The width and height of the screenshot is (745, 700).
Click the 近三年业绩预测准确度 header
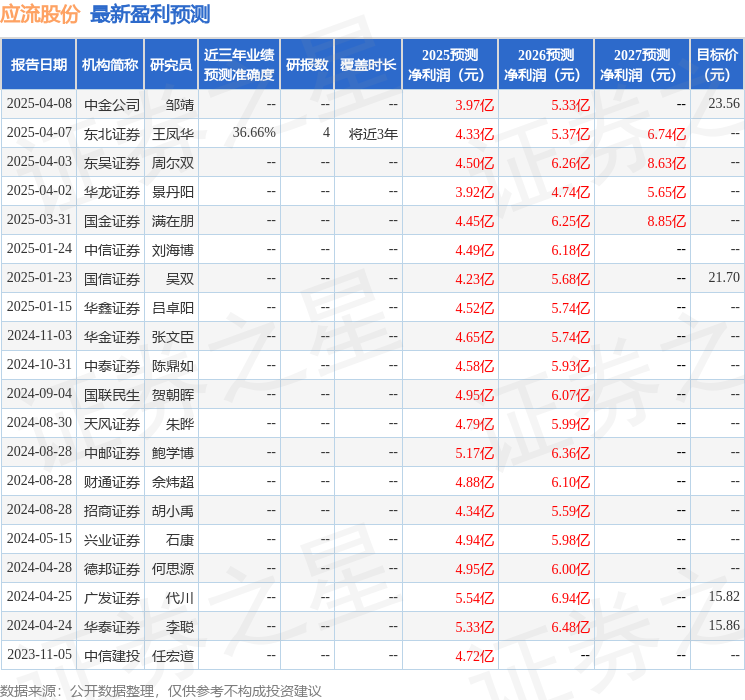click(239, 65)
